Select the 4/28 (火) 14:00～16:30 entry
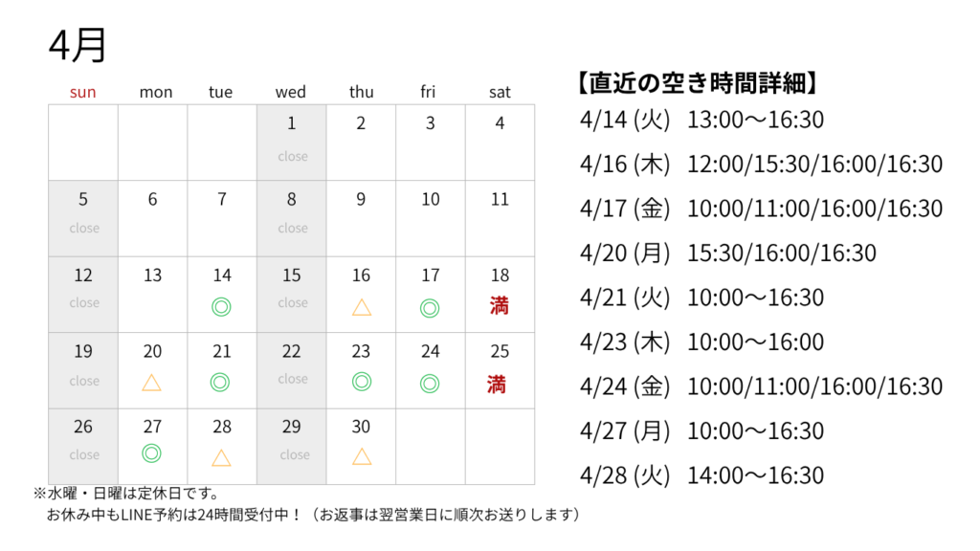The image size is (980, 551). [702, 475]
